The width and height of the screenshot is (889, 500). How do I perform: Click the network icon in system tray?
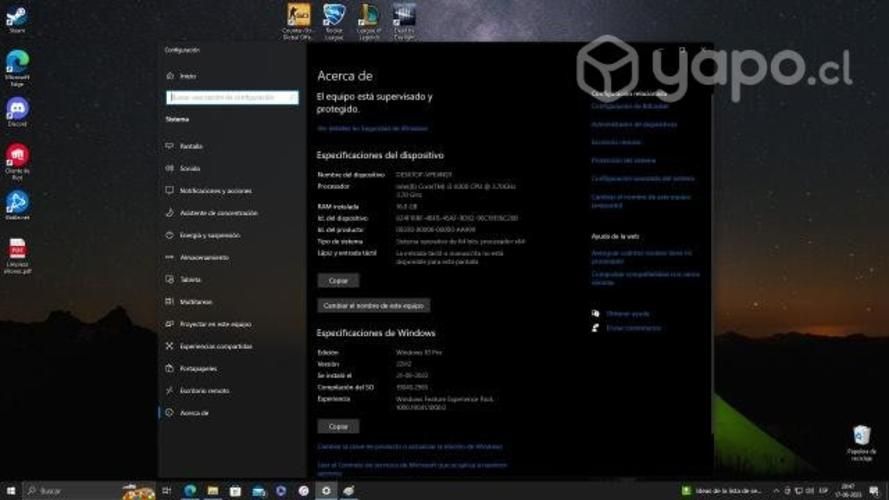798,490
